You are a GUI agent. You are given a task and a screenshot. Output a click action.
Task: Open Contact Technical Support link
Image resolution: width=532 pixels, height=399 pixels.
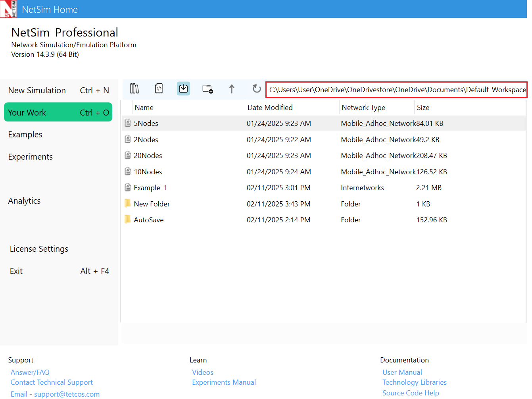[52, 382]
